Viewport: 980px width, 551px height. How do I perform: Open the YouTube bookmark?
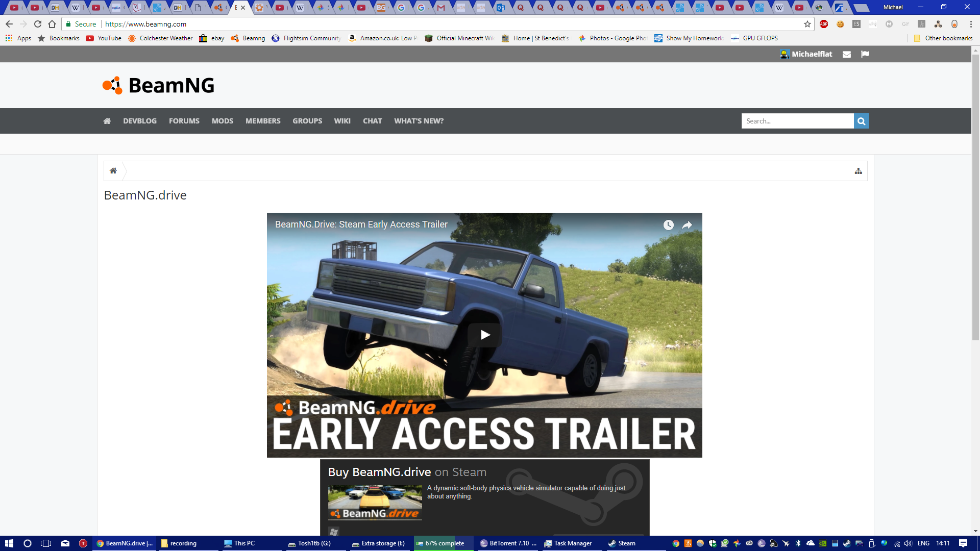(x=104, y=38)
